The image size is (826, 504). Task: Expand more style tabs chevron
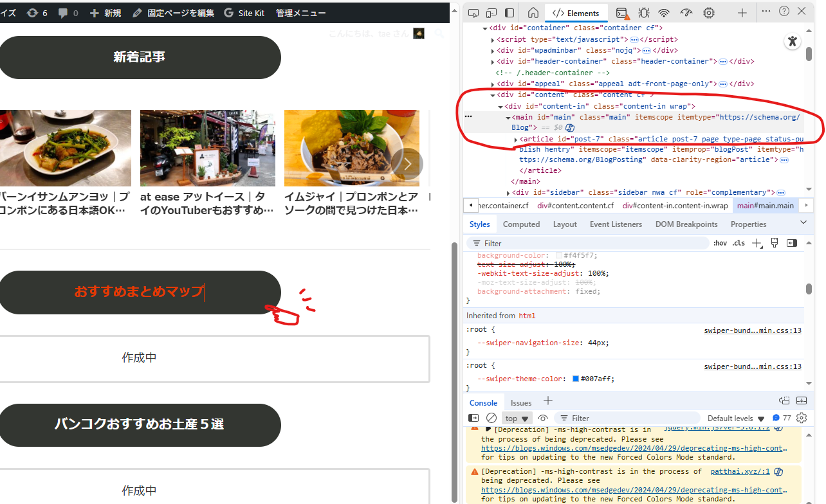[803, 222]
